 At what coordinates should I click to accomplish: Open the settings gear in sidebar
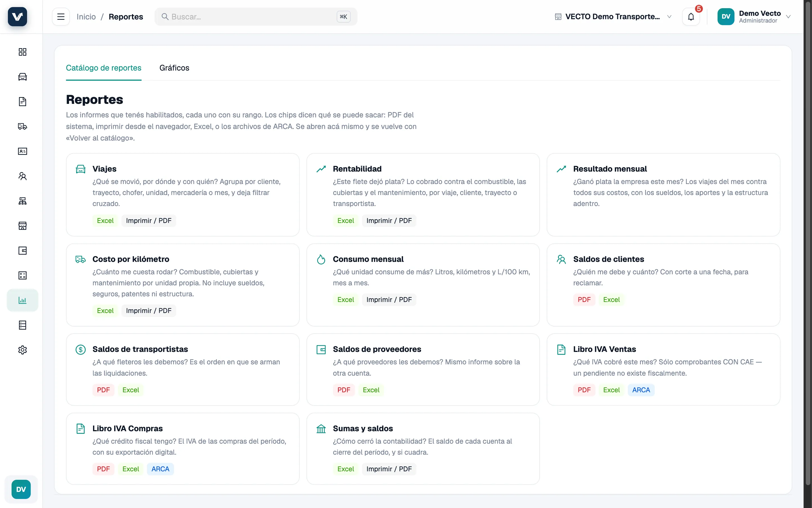(x=23, y=350)
